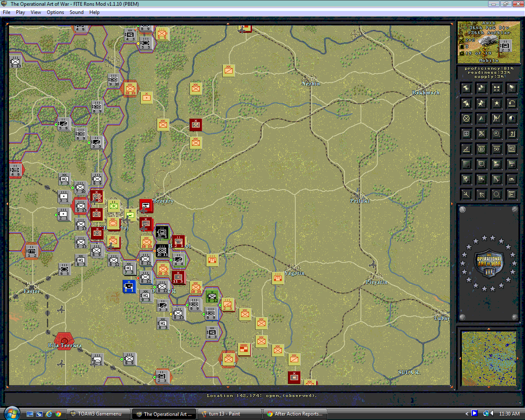
Task: Click the graph curve icon
Action: tap(496, 119)
